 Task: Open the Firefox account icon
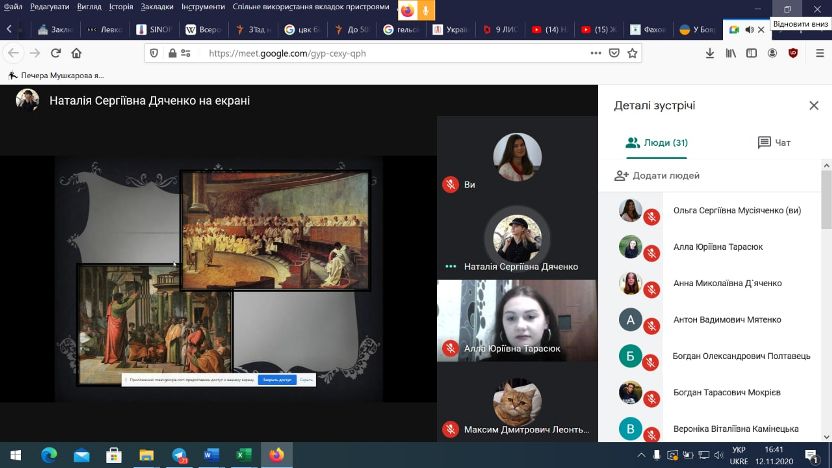[773, 53]
